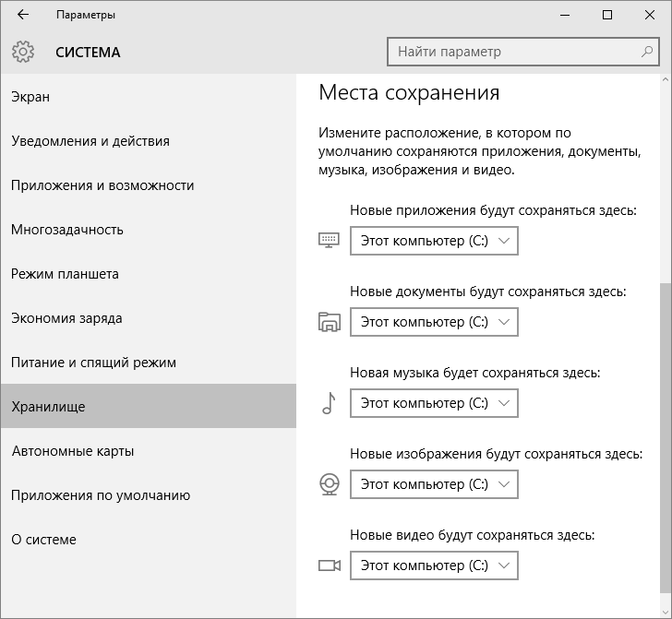672x619 pixels.
Task: Click the settings gear icon beside СИСТЕМА
Action: coord(23,52)
